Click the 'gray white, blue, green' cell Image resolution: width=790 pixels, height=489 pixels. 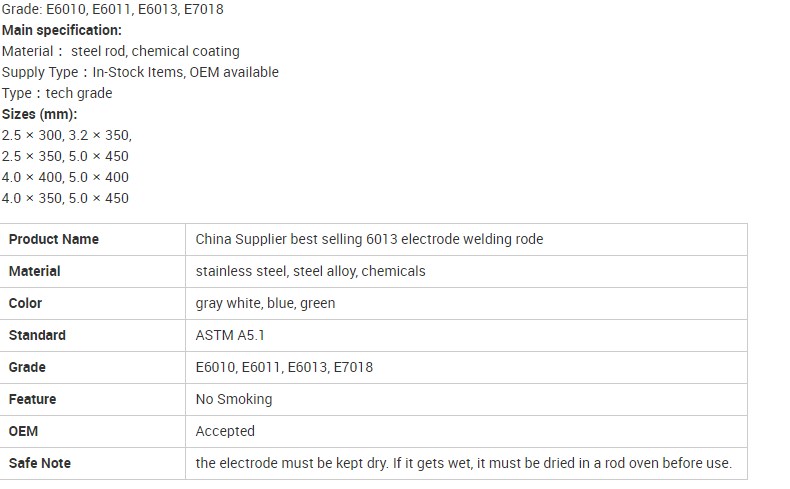[265, 303]
